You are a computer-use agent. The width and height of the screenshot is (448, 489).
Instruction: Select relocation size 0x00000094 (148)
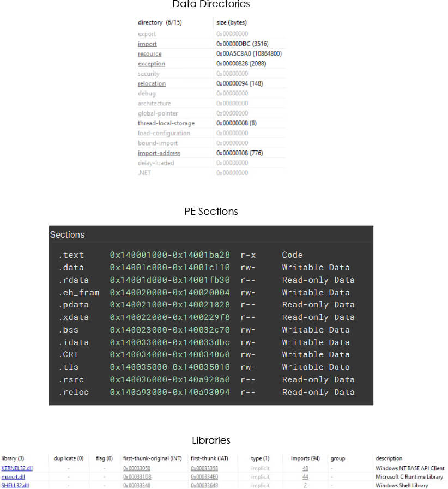pos(239,83)
